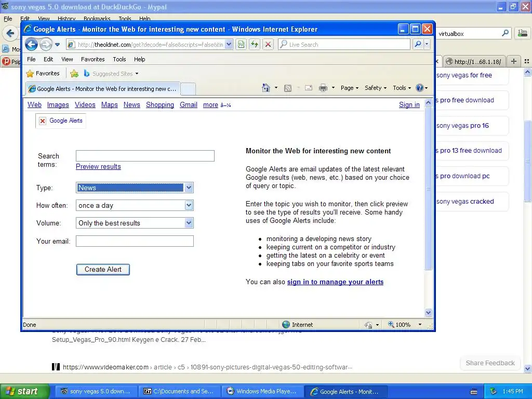Follow the Images link

(x=58, y=105)
